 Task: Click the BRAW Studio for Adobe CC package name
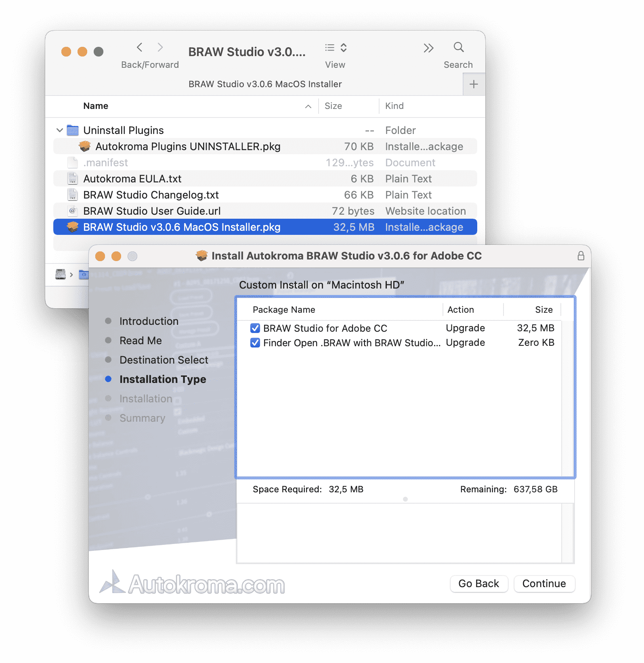(x=325, y=328)
